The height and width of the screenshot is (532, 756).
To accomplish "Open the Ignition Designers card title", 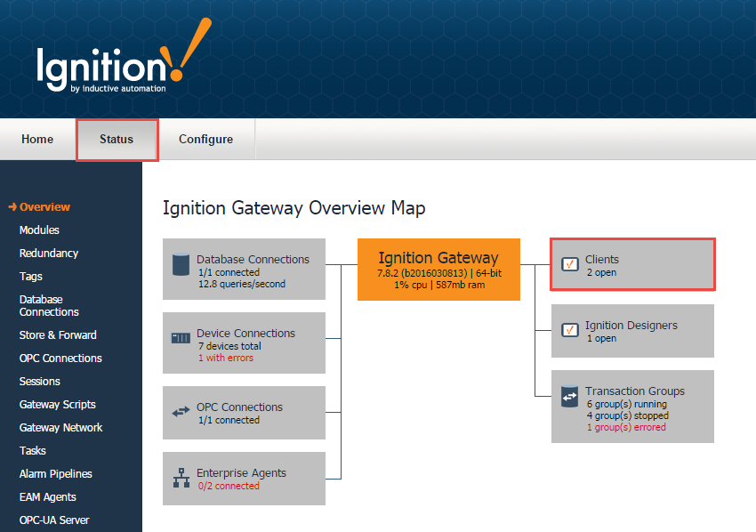I will click(631, 326).
